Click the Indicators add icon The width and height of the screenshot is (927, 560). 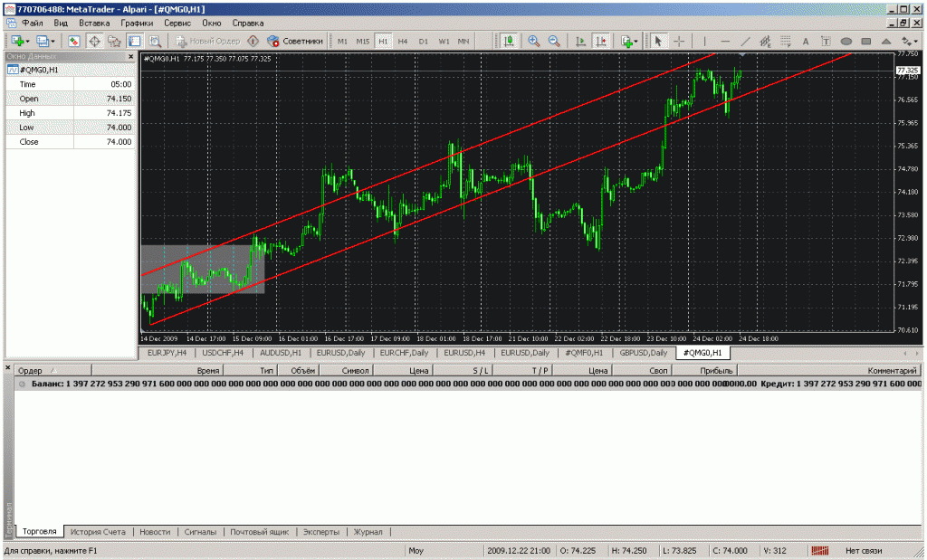point(626,41)
